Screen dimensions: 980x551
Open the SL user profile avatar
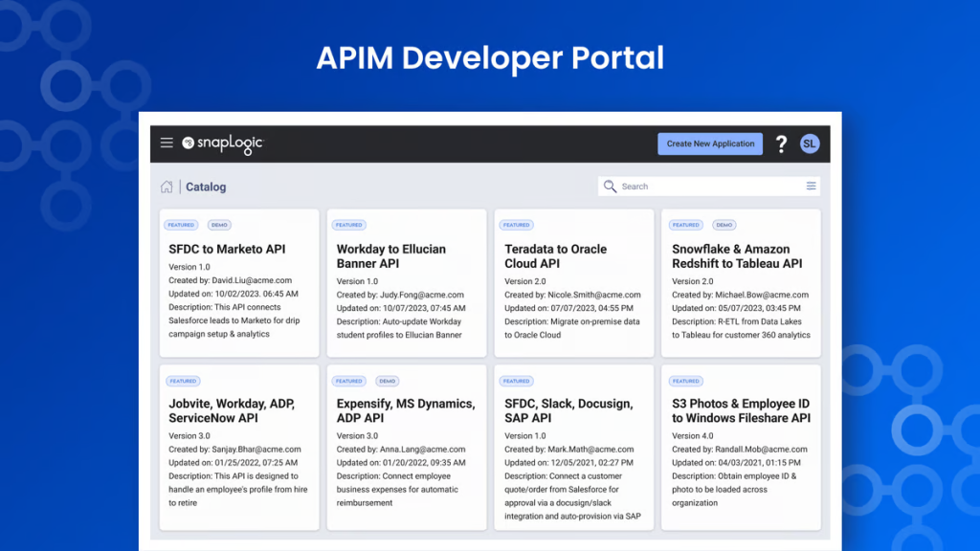(810, 143)
